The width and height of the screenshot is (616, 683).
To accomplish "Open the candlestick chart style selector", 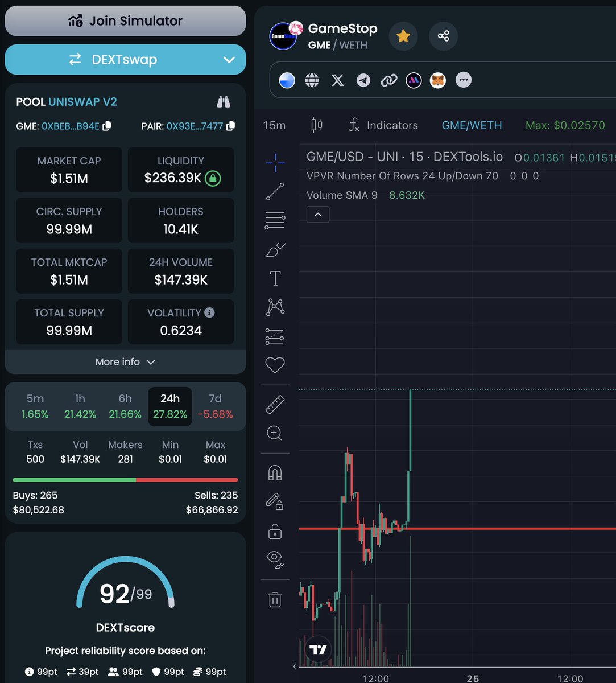I will [317, 125].
